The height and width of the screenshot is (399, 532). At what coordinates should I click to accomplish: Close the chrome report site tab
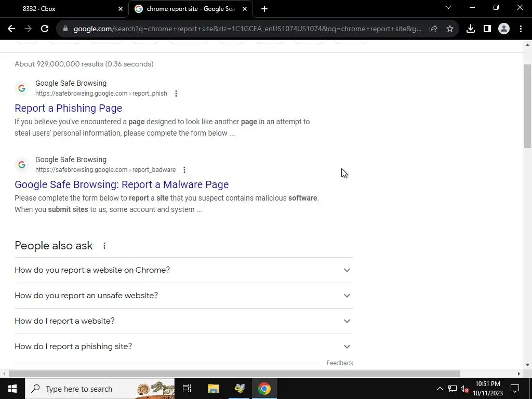click(x=245, y=9)
